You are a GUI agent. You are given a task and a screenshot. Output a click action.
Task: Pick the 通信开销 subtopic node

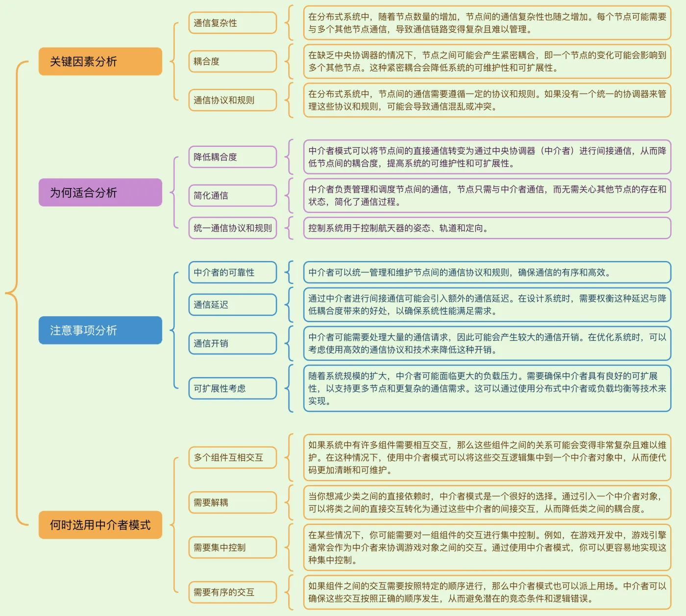tap(233, 343)
